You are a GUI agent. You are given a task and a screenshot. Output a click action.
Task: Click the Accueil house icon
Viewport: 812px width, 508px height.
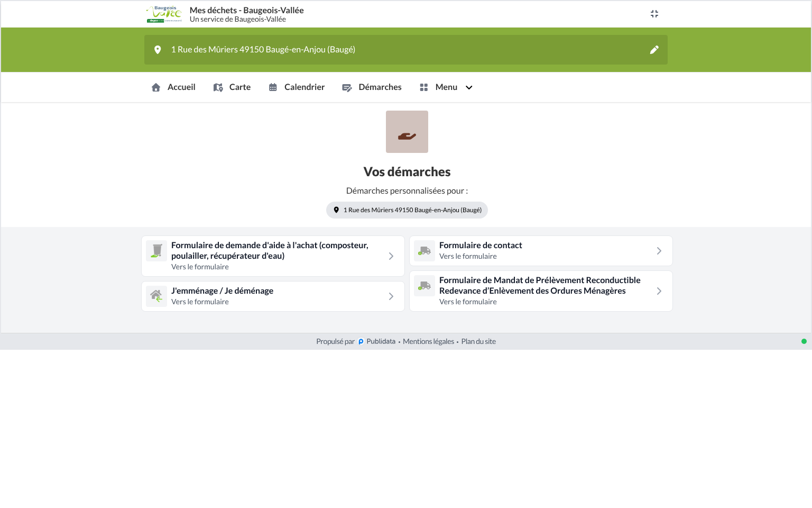(x=156, y=87)
